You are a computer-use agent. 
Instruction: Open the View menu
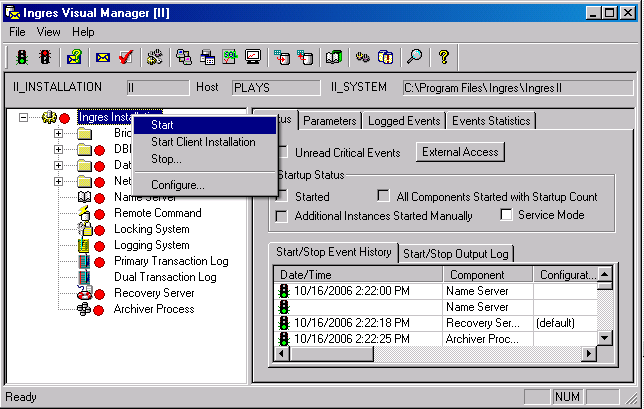[x=48, y=32]
